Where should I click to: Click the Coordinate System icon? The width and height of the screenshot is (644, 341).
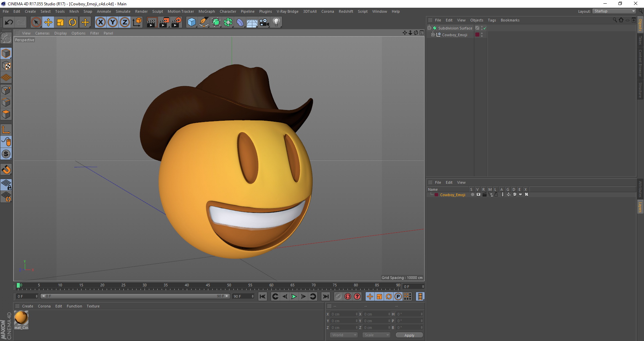(137, 22)
